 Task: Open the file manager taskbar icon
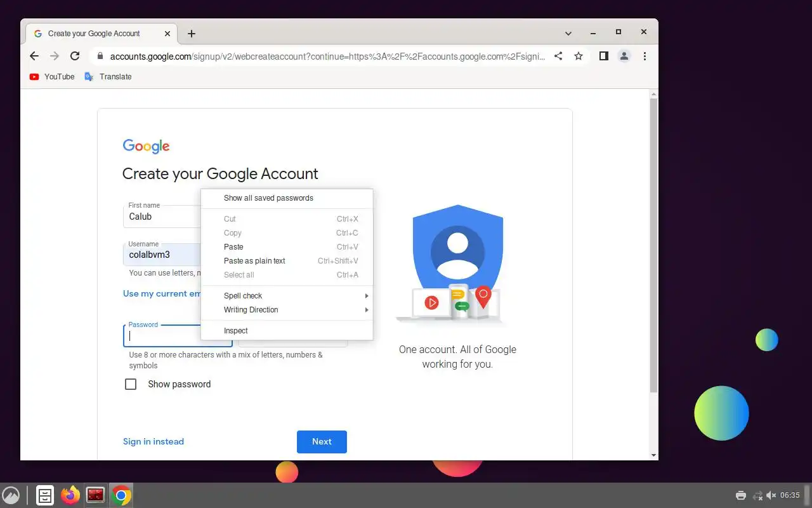click(45, 495)
